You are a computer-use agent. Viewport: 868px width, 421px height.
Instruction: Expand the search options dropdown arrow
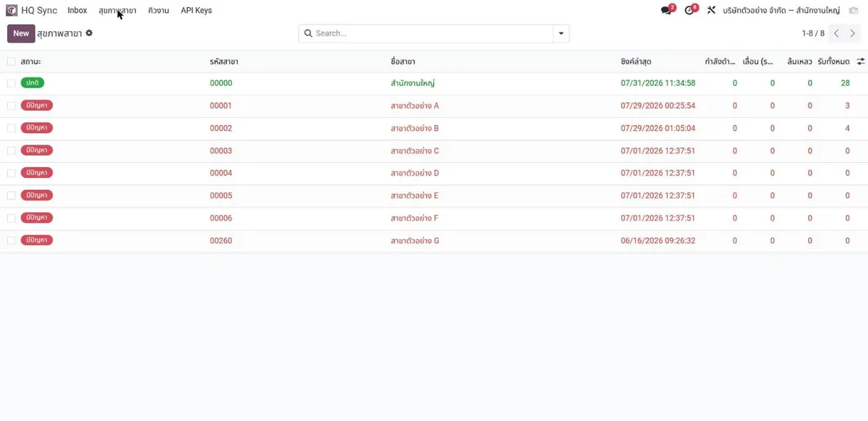pyautogui.click(x=561, y=33)
